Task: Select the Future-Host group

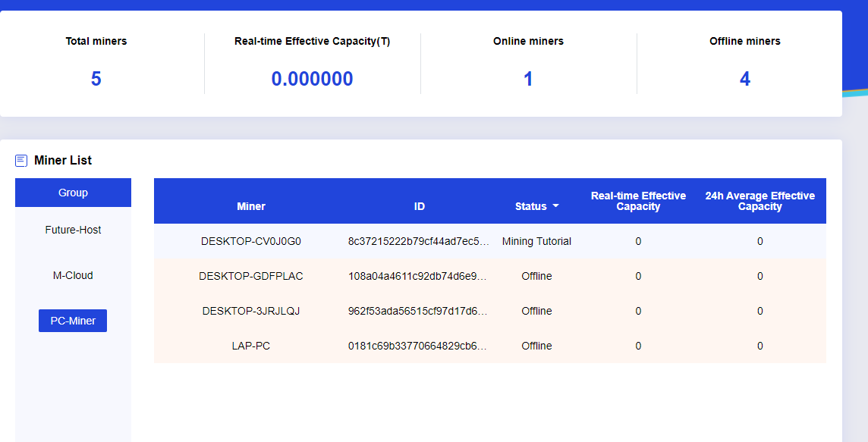Action: point(73,230)
